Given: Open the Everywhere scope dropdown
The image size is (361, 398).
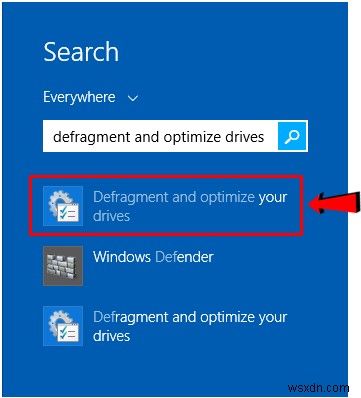Looking at the screenshot, I should coord(91,97).
